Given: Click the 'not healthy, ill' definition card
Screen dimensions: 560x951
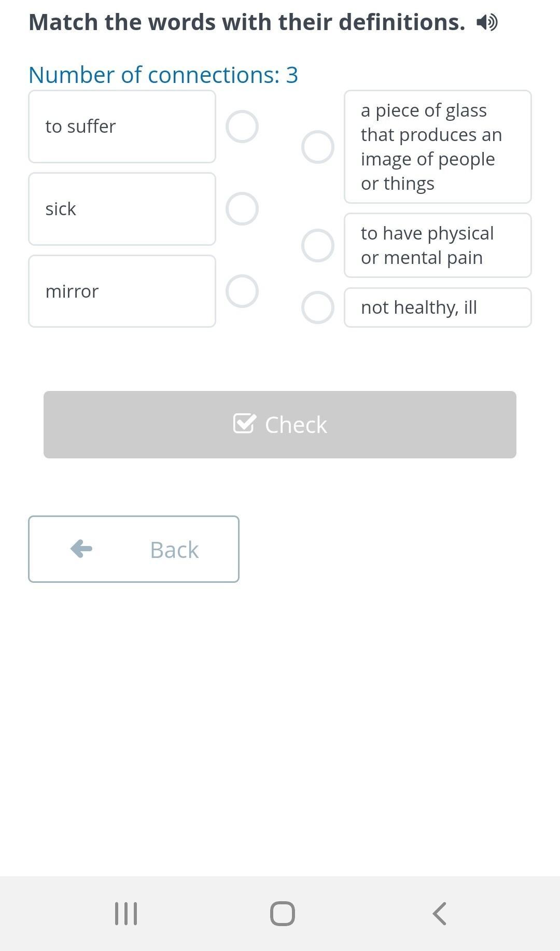Looking at the screenshot, I should click(x=438, y=307).
